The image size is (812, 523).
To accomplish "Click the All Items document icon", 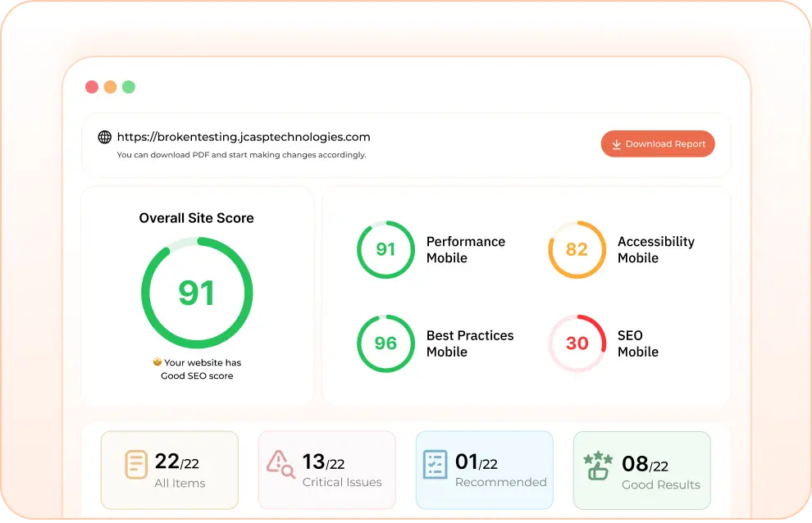I will [x=135, y=464].
